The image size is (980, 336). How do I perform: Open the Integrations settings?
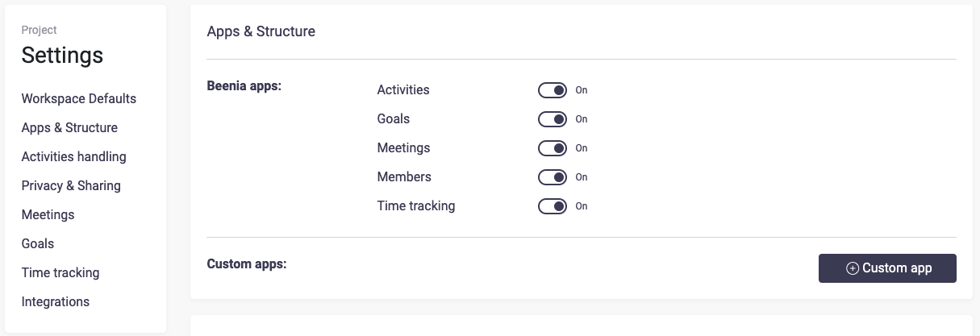point(56,302)
